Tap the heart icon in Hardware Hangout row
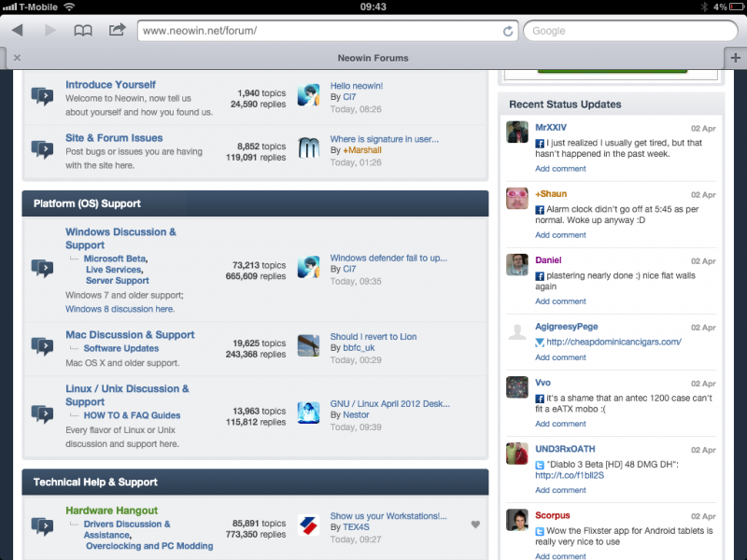This screenshot has width=747, height=560. tap(475, 525)
